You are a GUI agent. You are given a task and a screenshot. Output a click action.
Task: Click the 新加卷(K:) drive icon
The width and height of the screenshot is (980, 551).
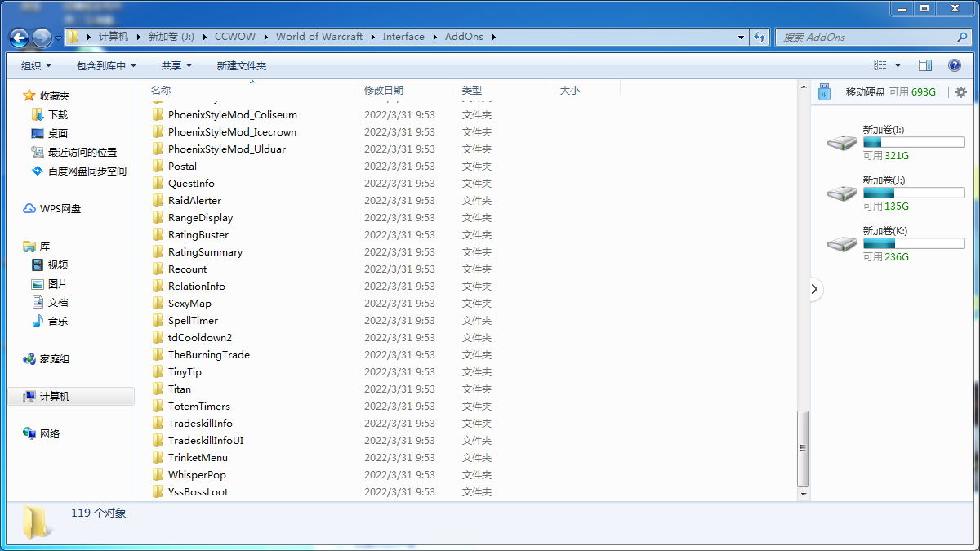click(x=841, y=244)
